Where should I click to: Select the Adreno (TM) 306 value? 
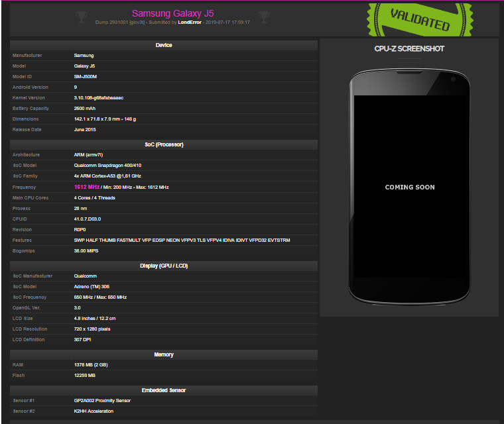click(x=92, y=287)
